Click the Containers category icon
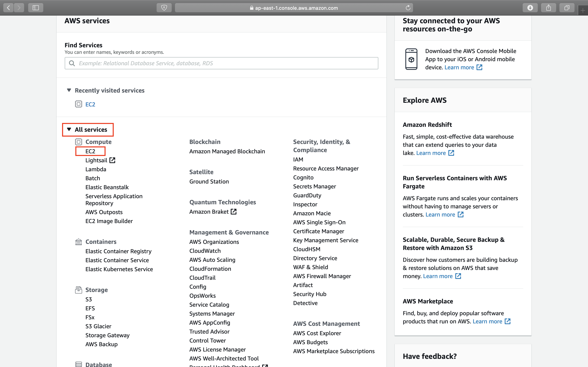Screen dimensions: 588x367 coord(78,242)
